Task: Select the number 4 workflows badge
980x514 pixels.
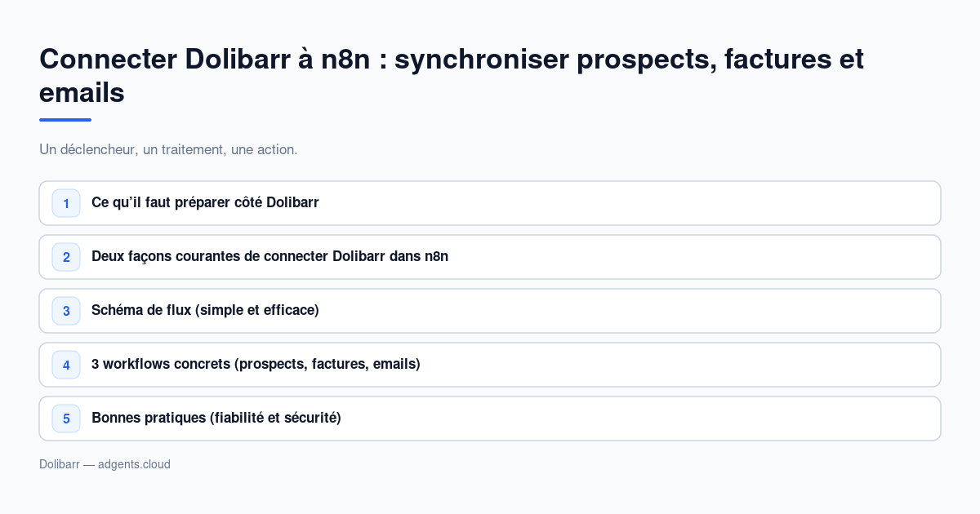Action: coord(66,365)
